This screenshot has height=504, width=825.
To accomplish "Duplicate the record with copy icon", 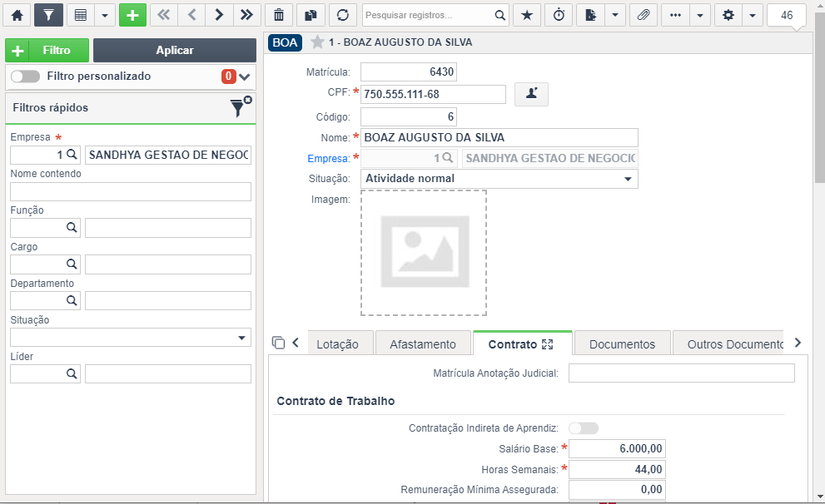I will [x=311, y=15].
